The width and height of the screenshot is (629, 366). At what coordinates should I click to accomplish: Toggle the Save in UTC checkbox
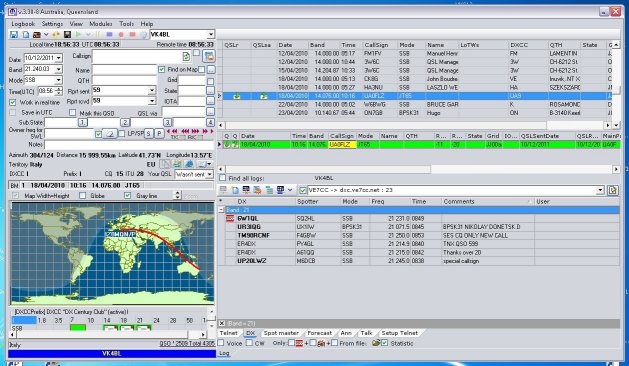coord(13,113)
